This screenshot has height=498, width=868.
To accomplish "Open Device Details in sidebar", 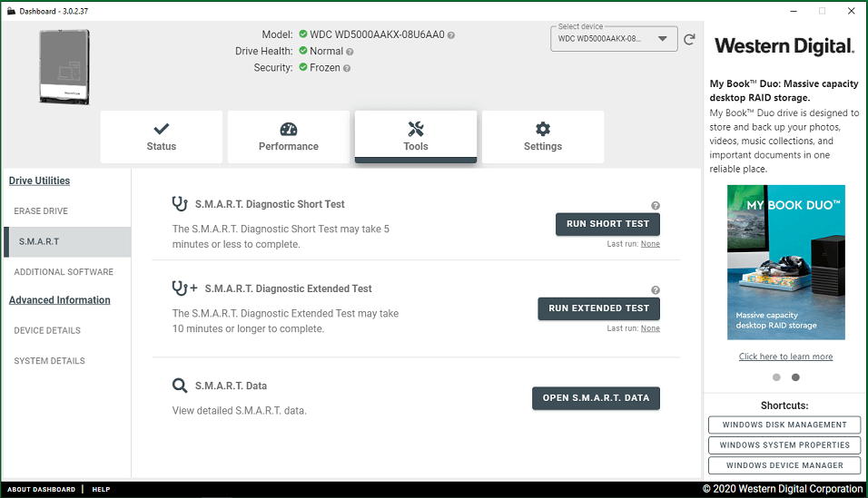I will coord(47,331).
